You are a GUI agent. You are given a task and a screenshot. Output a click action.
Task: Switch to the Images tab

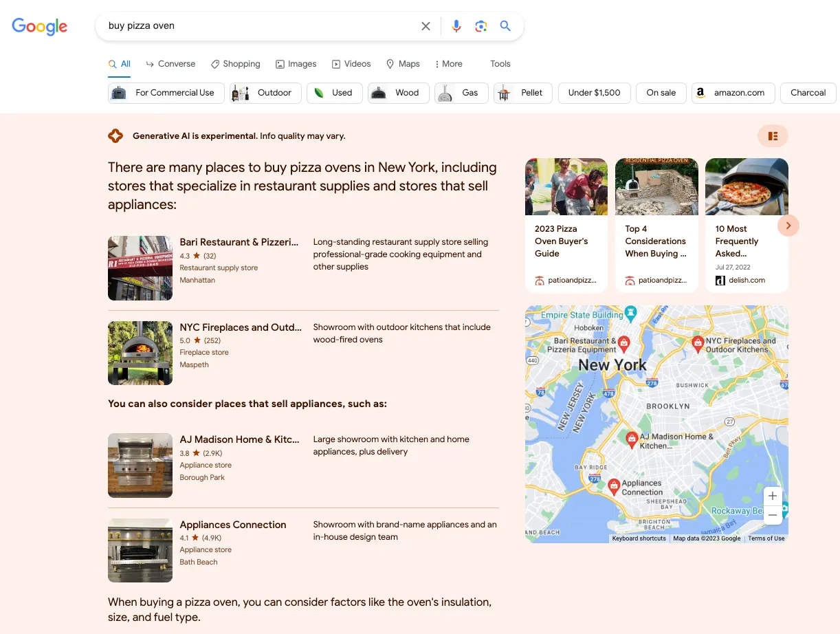point(296,64)
